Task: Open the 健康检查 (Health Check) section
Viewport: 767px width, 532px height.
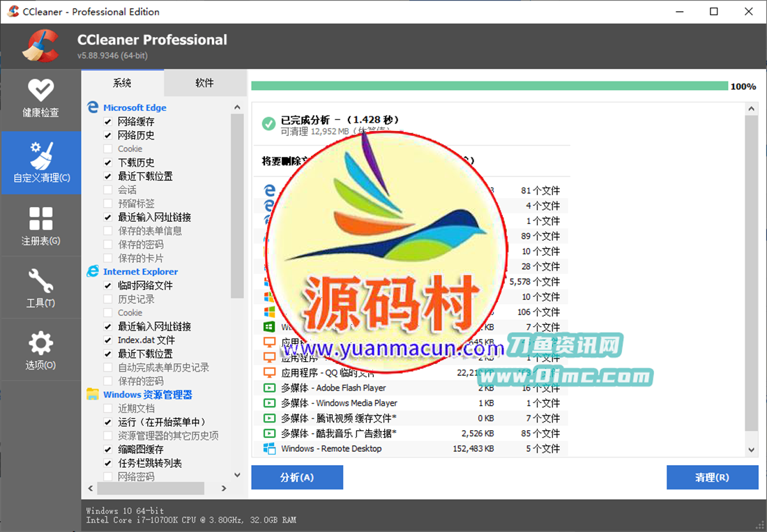Action: [40, 98]
